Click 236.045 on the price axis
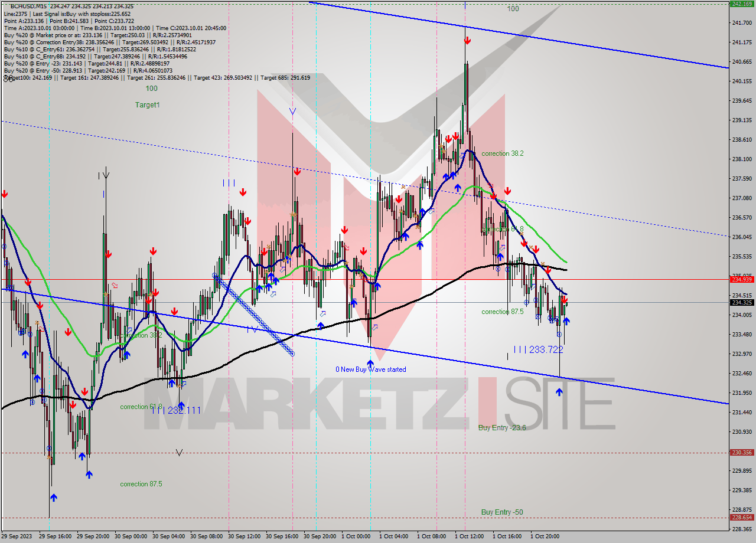The image size is (756, 543). (x=742, y=237)
